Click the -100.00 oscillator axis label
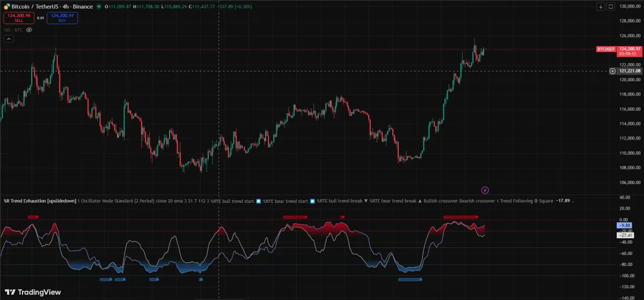This screenshot has height=300, width=644. (628, 276)
